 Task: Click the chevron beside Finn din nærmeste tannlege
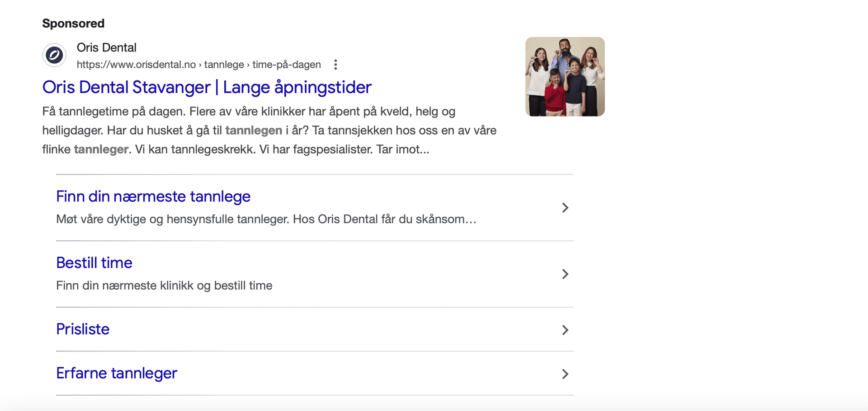565,208
